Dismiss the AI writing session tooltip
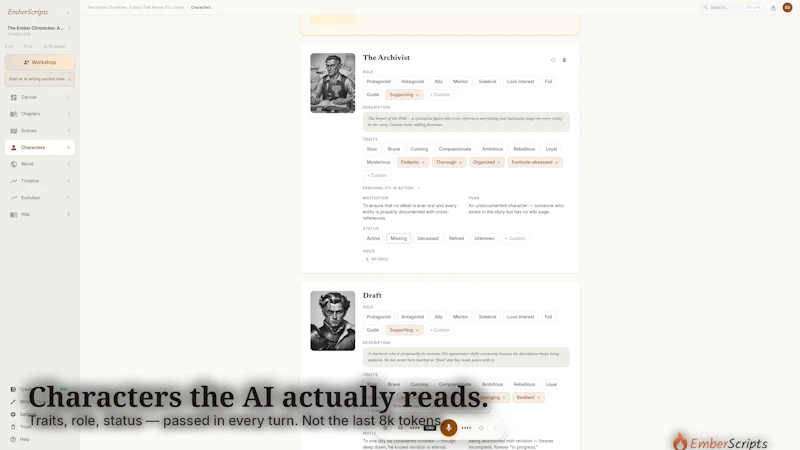This screenshot has width=800, height=450. [70, 80]
